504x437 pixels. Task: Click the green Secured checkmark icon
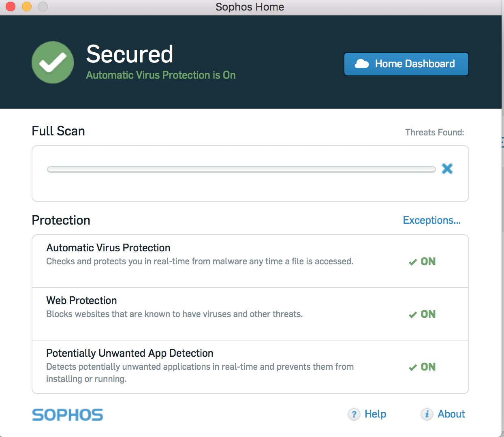point(53,62)
